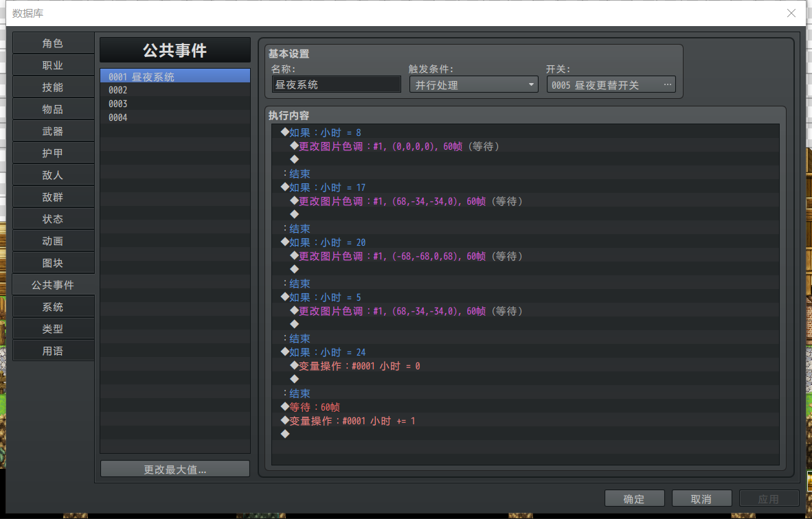812x519 pixels.
Task: Select the tint command below 如果：小时 = 17
Action: (x=526, y=201)
